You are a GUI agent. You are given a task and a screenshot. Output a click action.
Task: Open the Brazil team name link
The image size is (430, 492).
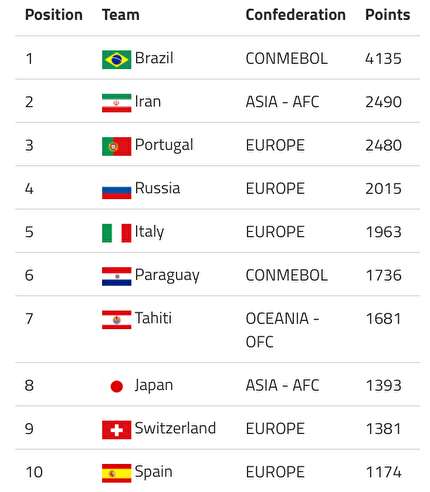(x=154, y=58)
